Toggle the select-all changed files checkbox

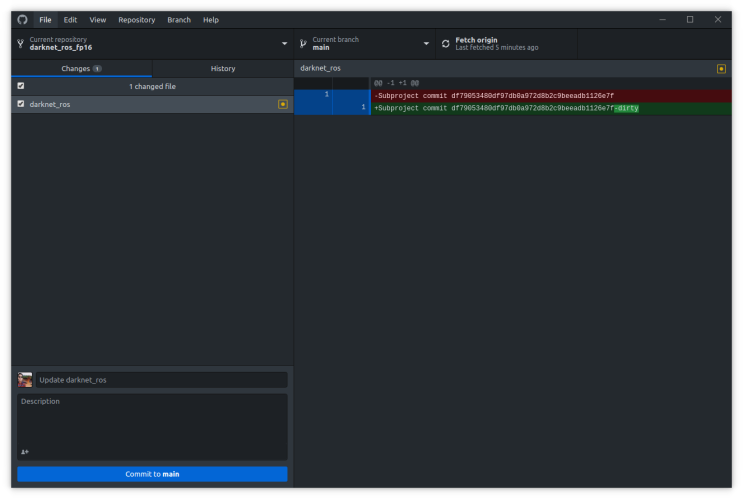[21, 86]
